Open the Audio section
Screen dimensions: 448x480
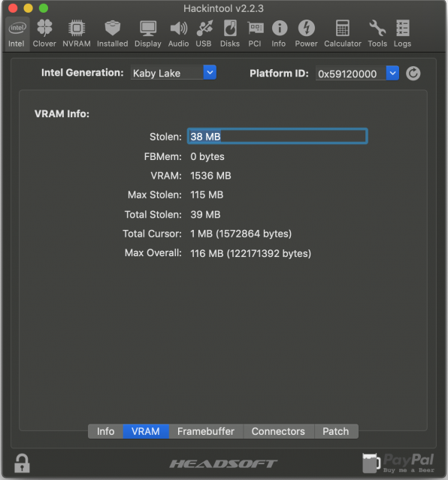click(178, 34)
